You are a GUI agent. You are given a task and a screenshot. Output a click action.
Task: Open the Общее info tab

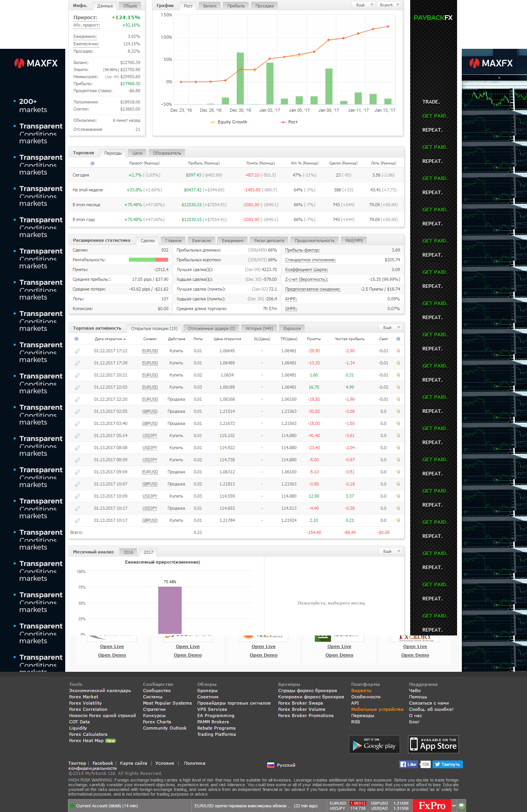click(130, 6)
